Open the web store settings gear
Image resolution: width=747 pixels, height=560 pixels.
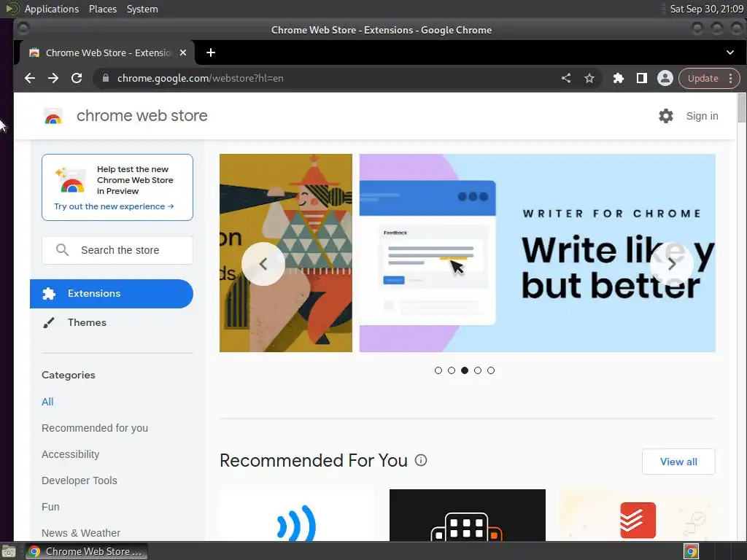[x=666, y=116]
